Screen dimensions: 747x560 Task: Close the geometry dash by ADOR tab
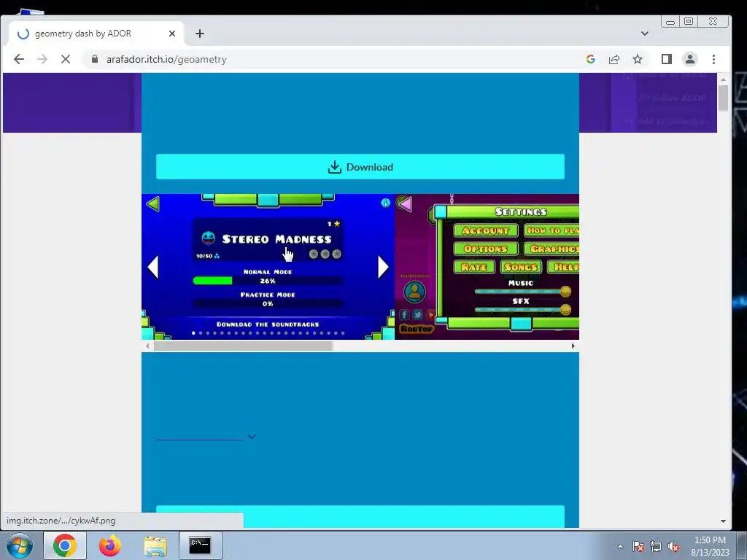pyautogui.click(x=172, y=34)
